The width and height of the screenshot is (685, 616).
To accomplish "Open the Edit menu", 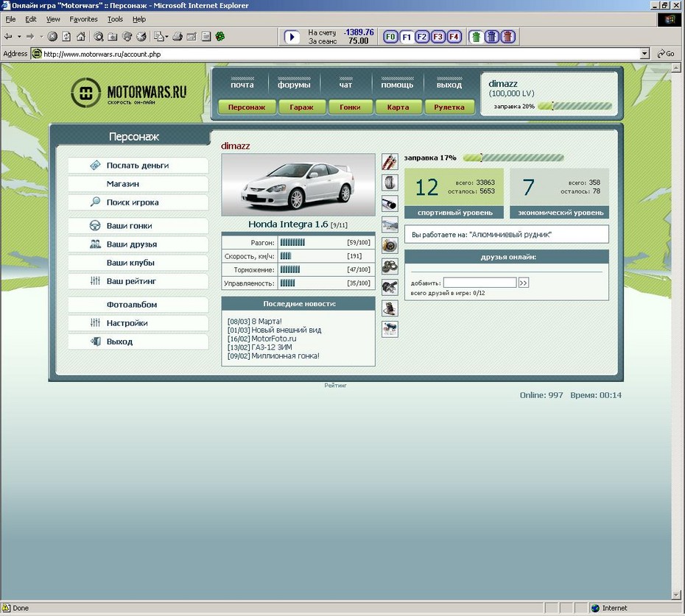I will click(x=31, y=19).
